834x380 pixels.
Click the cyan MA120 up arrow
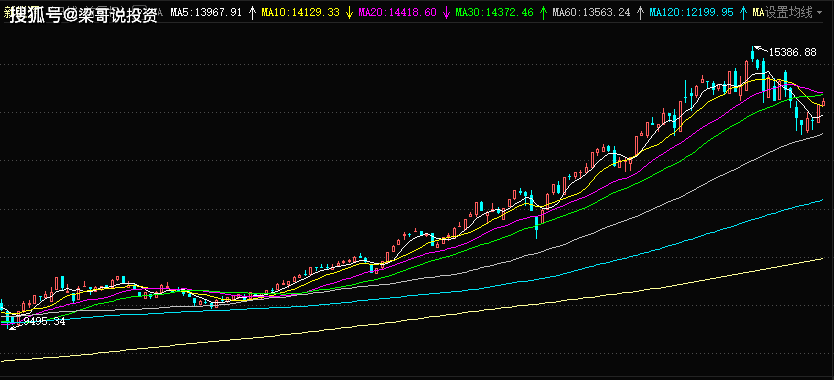pyautogui.click(x=742, y=13)
